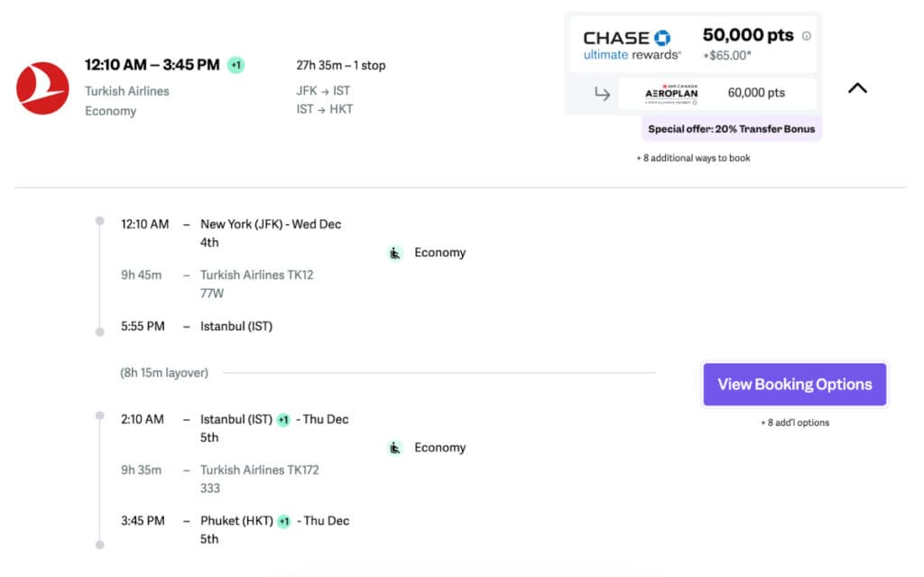Select the Aeroplan 60,000 pts transfer option
The image size is (924, 577).
[755, 93]
